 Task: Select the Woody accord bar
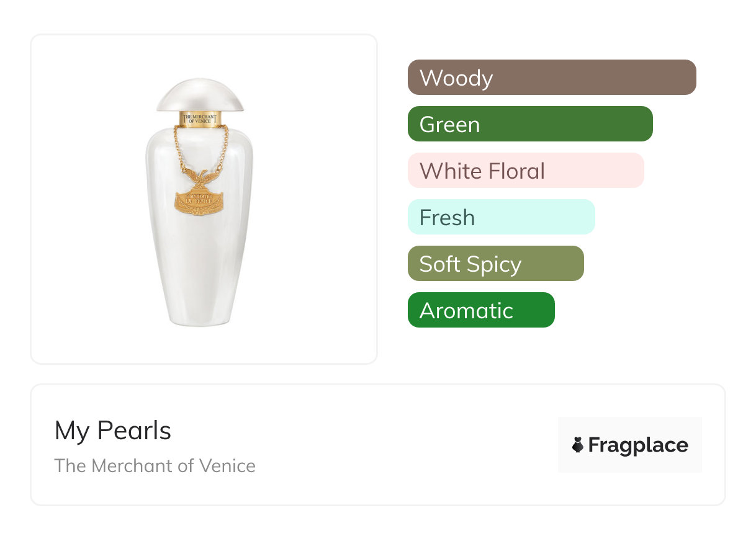coord(551,78)
